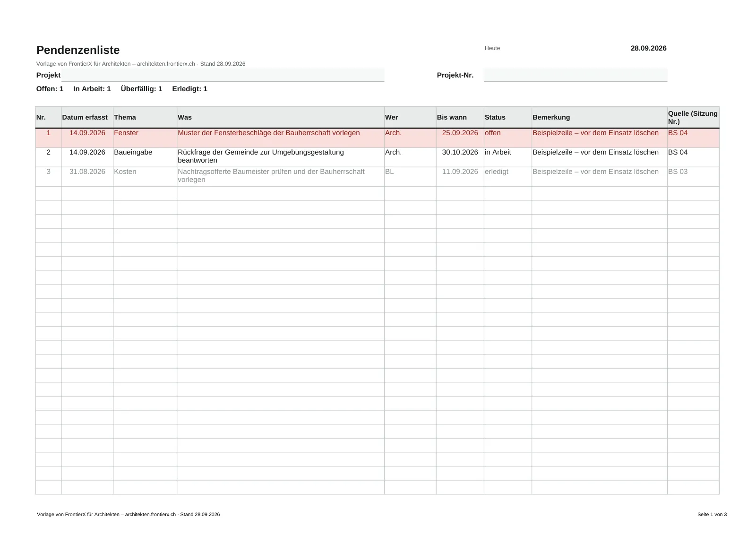Viewport: 756px width, 535px height.
Task: Click the footer FrontierX template note
Action: point(129,515)
